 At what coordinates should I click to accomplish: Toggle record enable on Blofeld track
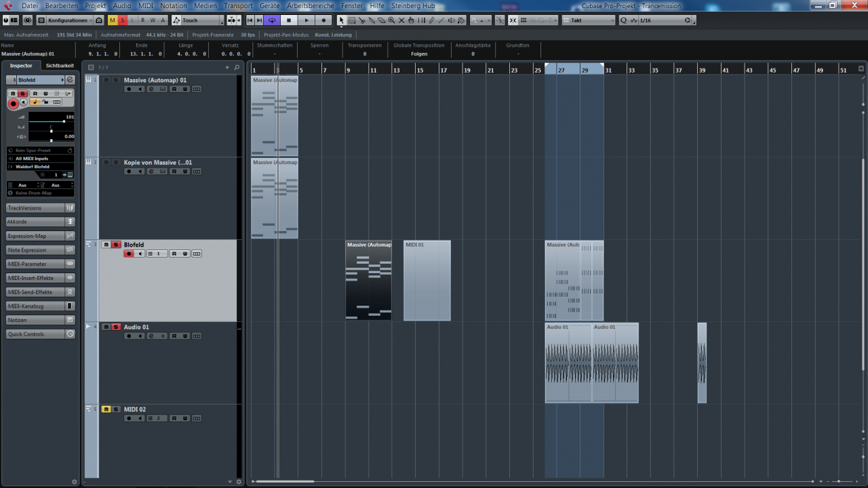(x=129, y=253)
